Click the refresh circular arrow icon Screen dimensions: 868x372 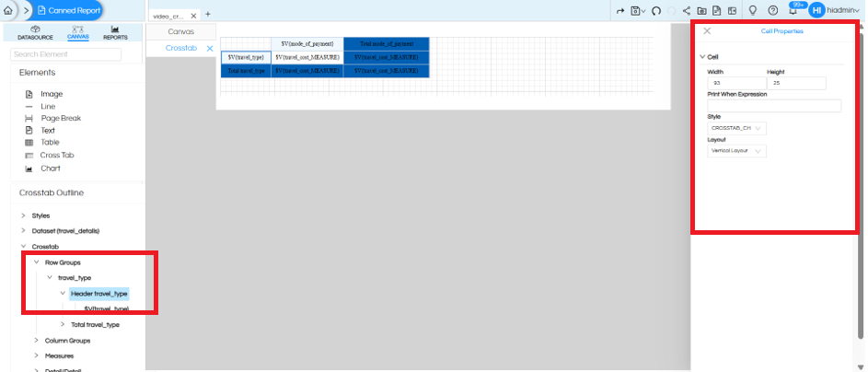click(x=656, y=10)
